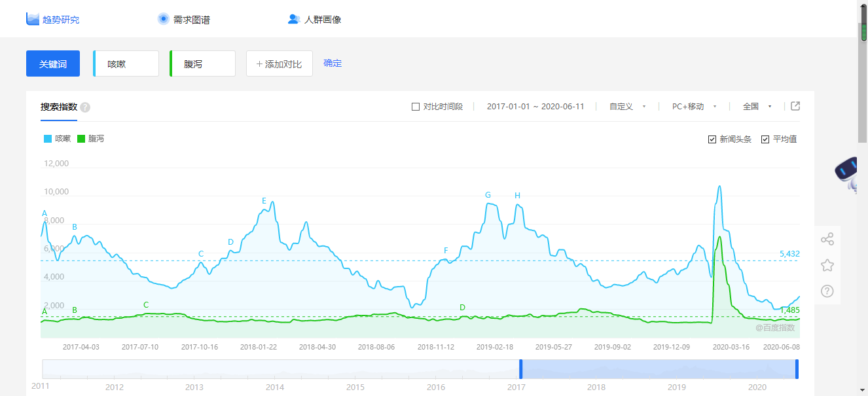Image resolution: width=868 pixels, height=396 pixels.
Task: Toggle the 腹泻 legend swatch
Action: point(81,139)
